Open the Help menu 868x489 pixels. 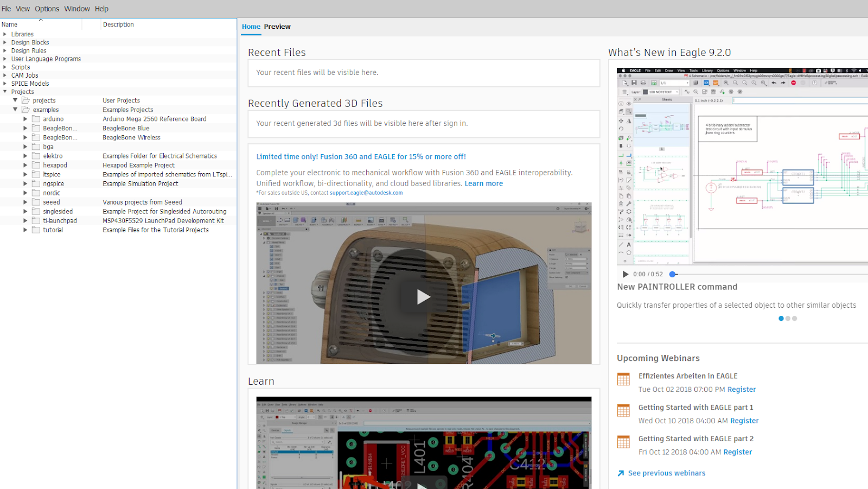[x=102, y=9]
